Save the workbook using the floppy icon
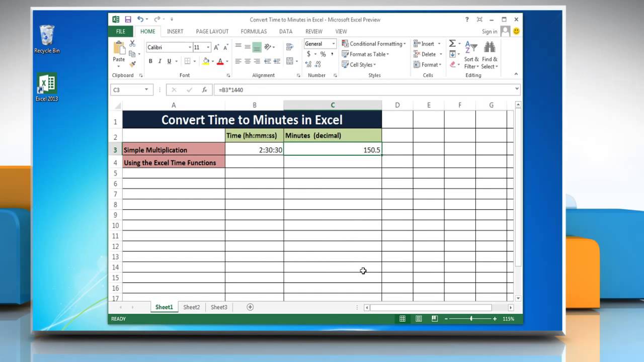The height and width of the screenshot is (362, 644). [x=128, y=20]
